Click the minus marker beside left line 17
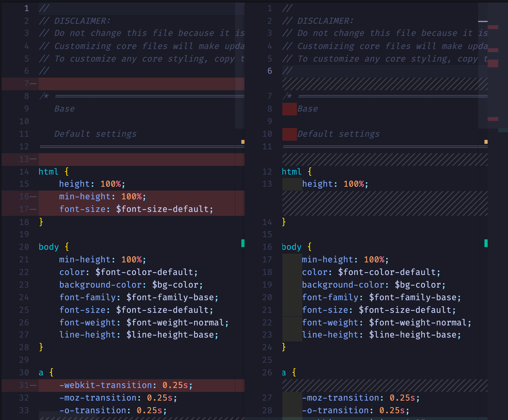This screenshot has width=508, height=420. (x=33, y=209)
